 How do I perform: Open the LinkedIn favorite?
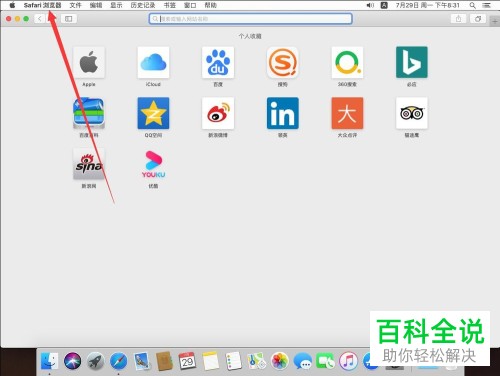[283, 113]
